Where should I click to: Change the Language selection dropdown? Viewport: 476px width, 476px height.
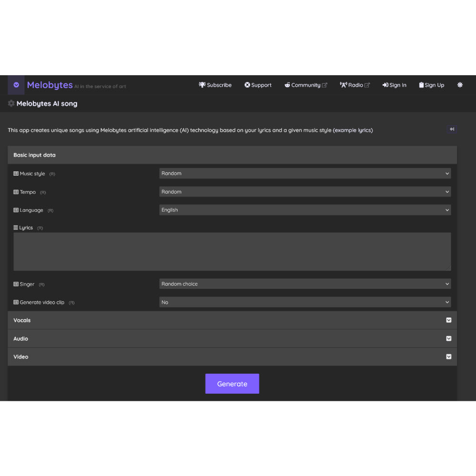[305, 209]
